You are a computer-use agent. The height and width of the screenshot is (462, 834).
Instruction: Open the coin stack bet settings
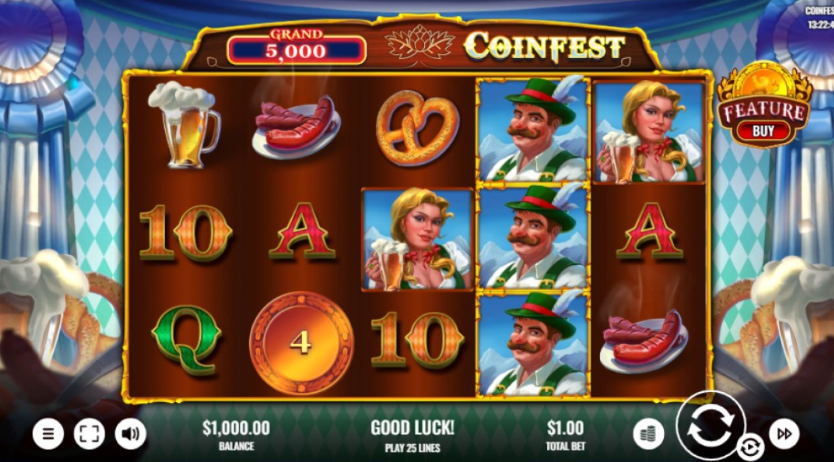[648, 434]
